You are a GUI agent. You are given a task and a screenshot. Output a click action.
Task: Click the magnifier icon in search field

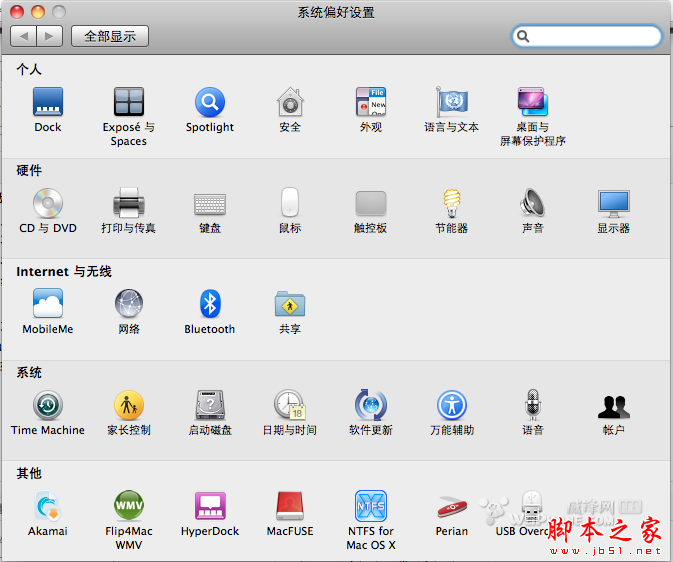523,36
